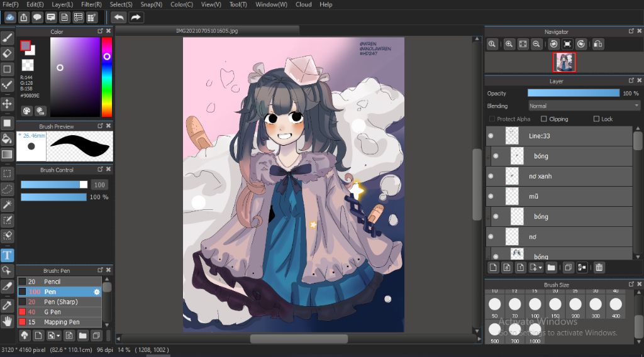Open the File menu

point(10,4)
